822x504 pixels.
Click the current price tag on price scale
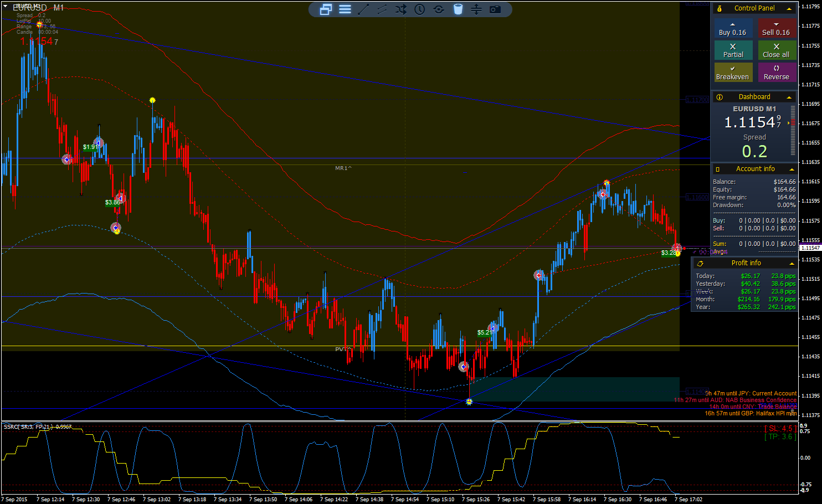pos(810,248)
